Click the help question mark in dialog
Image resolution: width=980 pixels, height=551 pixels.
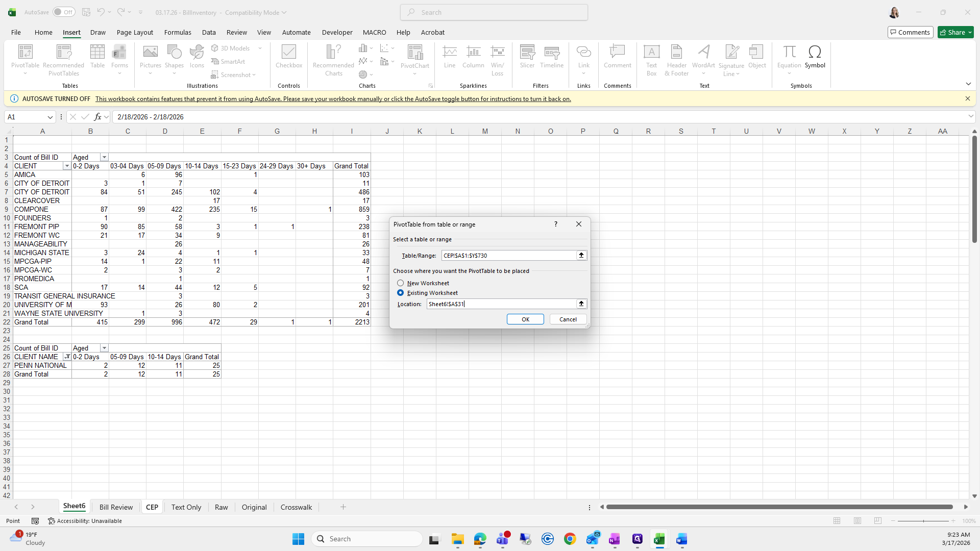[555, 224]
